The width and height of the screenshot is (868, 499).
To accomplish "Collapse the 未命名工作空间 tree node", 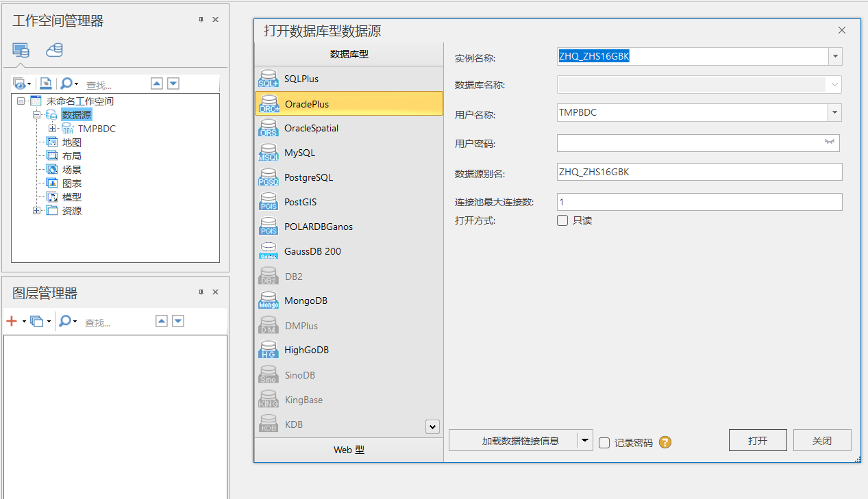I will [21, 101].
